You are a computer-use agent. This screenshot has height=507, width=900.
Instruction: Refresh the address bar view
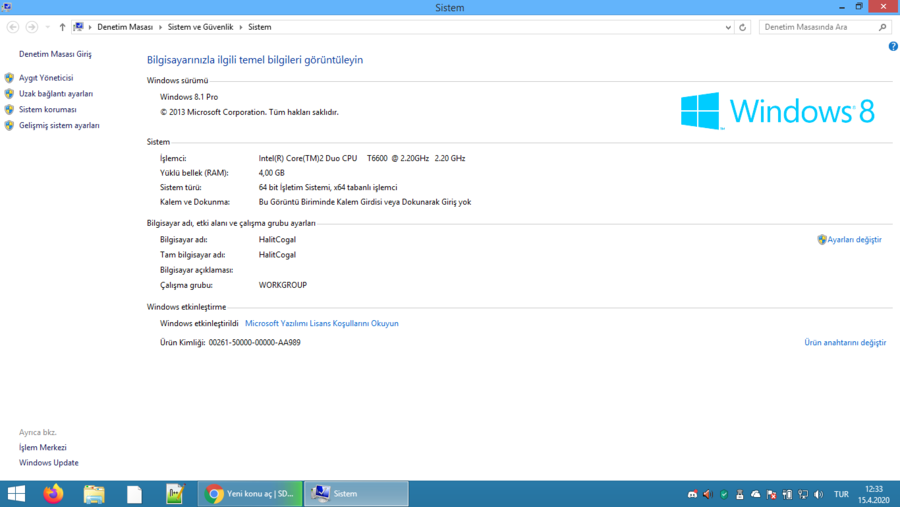[x=742, y=27]
